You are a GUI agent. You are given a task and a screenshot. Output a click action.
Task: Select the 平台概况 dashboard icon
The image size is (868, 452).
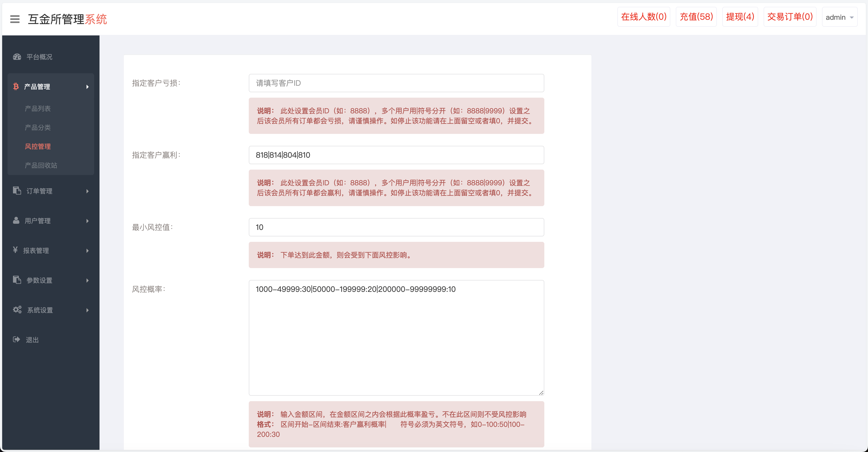pyautogui.click(x=17, y=57)
